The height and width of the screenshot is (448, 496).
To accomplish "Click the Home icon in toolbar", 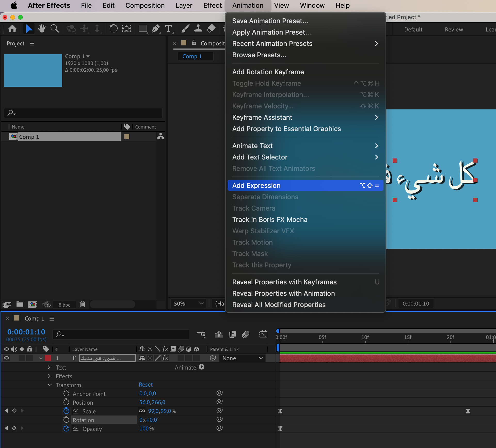I will (12, 29).
